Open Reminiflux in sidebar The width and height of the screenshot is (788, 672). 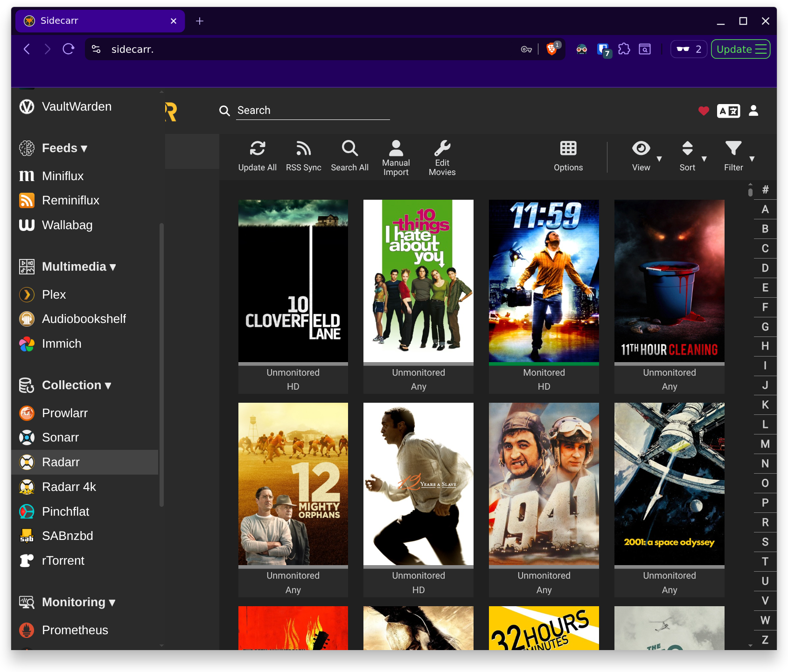pos(85,201)
